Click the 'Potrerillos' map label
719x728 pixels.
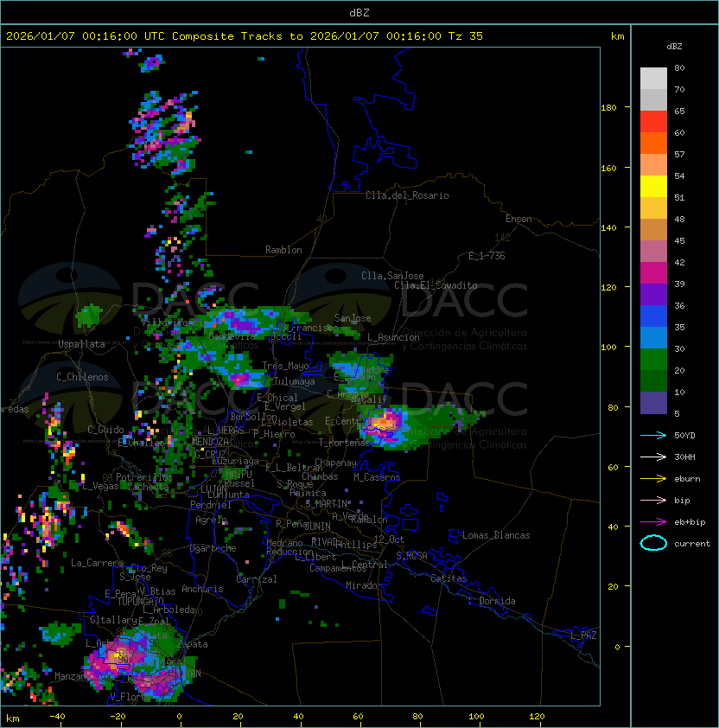click(144, 477)
